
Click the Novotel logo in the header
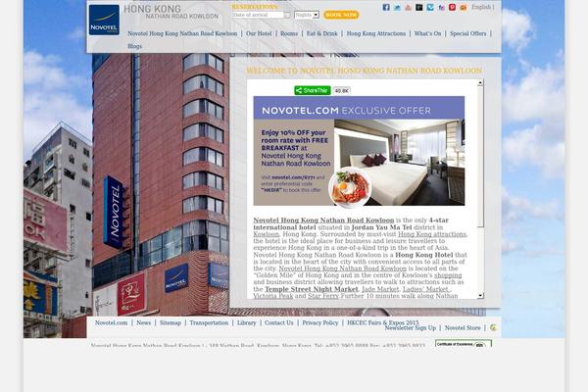coord(104,20)
